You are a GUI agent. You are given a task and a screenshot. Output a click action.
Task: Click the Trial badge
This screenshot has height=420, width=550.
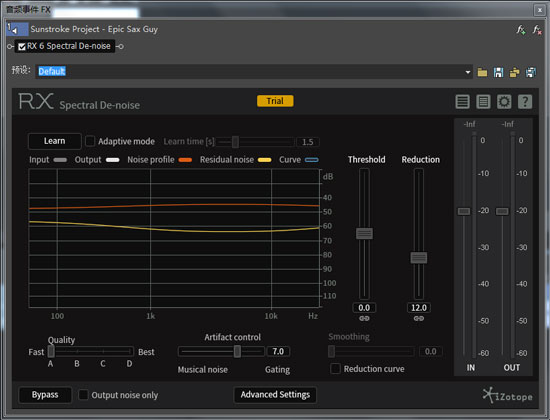point(275,101)
